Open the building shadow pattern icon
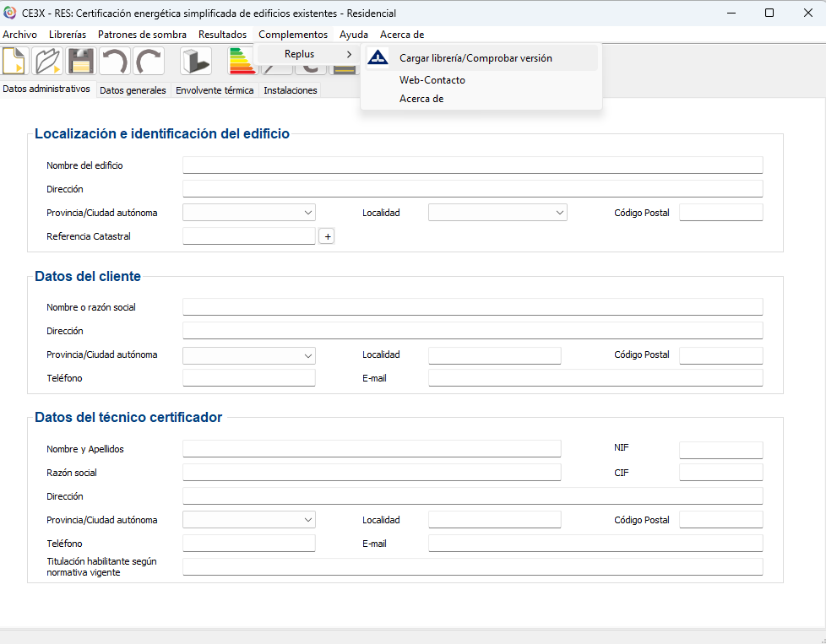826x644 pixels. [196, 62]
